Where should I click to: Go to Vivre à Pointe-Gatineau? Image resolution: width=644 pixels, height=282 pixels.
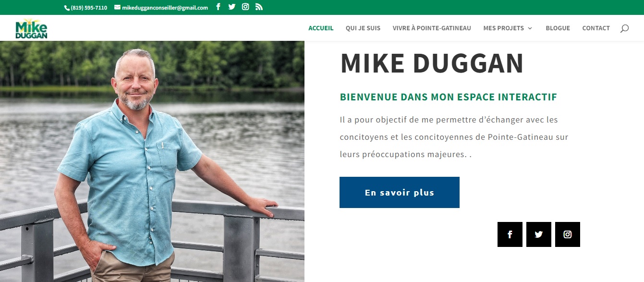(x=432, y=28)
